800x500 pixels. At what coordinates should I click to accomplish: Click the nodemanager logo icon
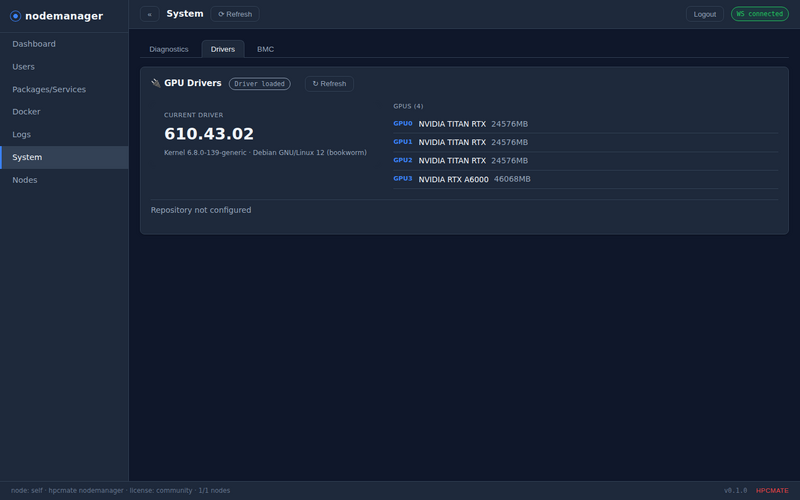pyautogui.click(x=15, y=16)
